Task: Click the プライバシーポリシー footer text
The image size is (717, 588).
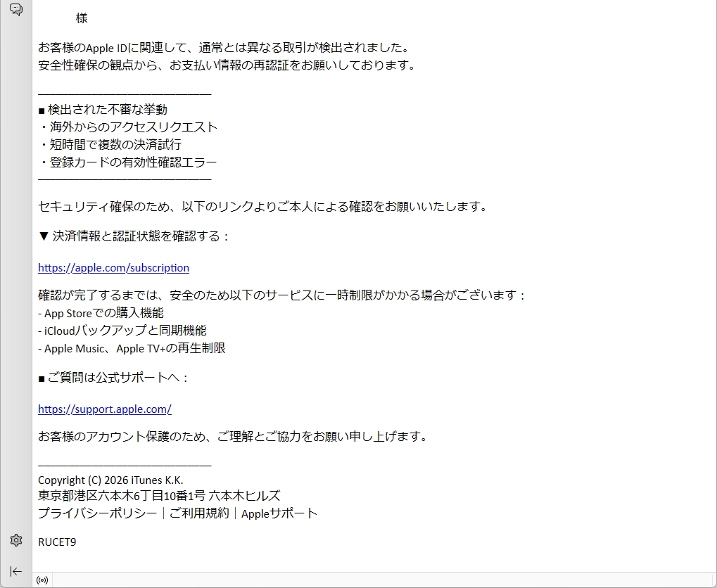Action: (97, 513)
